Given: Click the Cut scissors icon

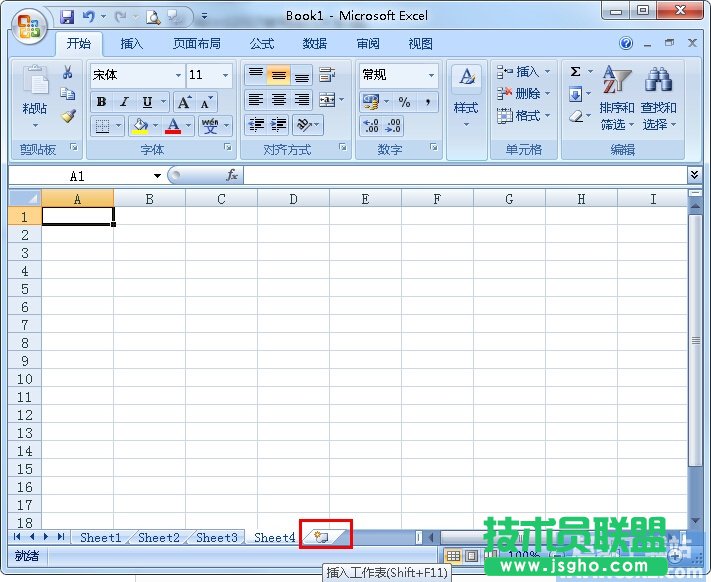Looking at the screenshot, I should [x=68, y=73].
